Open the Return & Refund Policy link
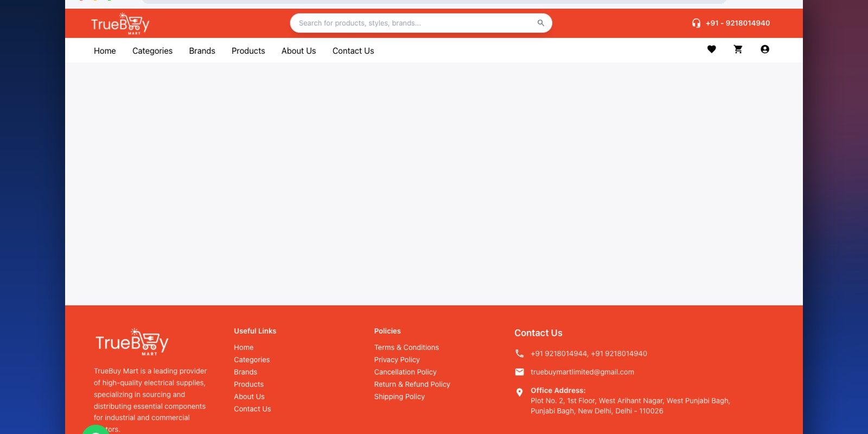 [x=412, y=385]
